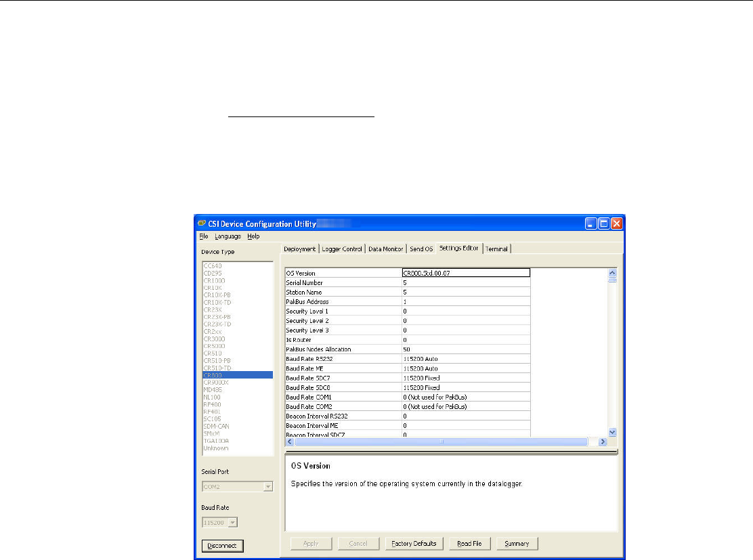753x560 pixels.
Task: Click the settings list scroll up arrow
Action: pos(612,273)
